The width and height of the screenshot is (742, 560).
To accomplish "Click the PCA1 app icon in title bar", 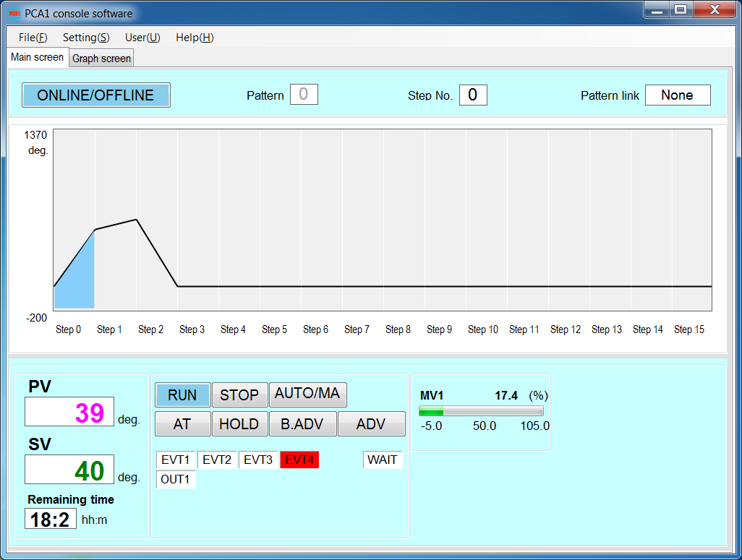I will pos(14,14).
